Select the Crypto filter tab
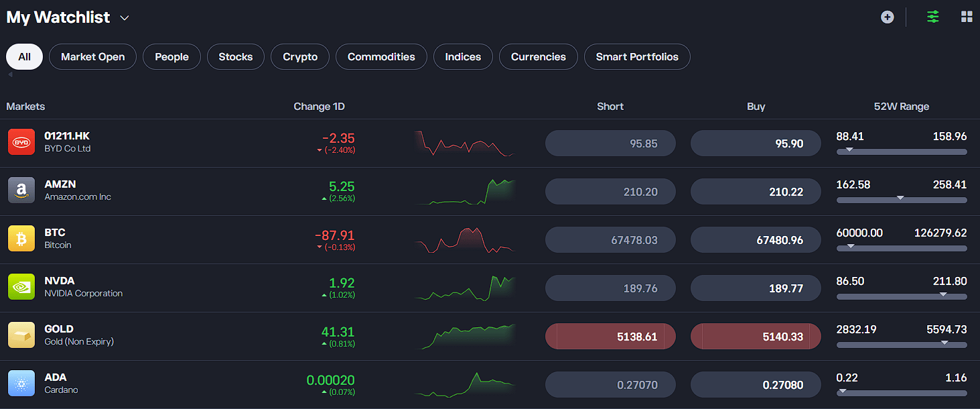The image size is (980, 409). click(300, 57)
